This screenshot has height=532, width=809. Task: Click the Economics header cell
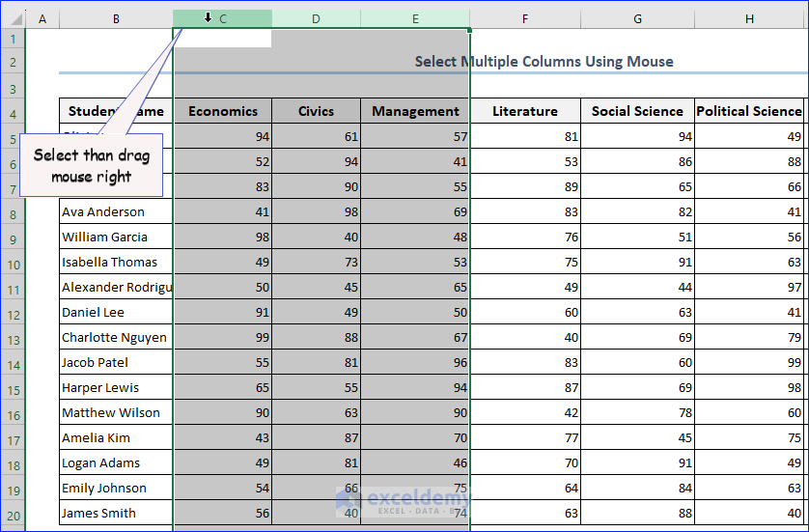click(223, 111)
